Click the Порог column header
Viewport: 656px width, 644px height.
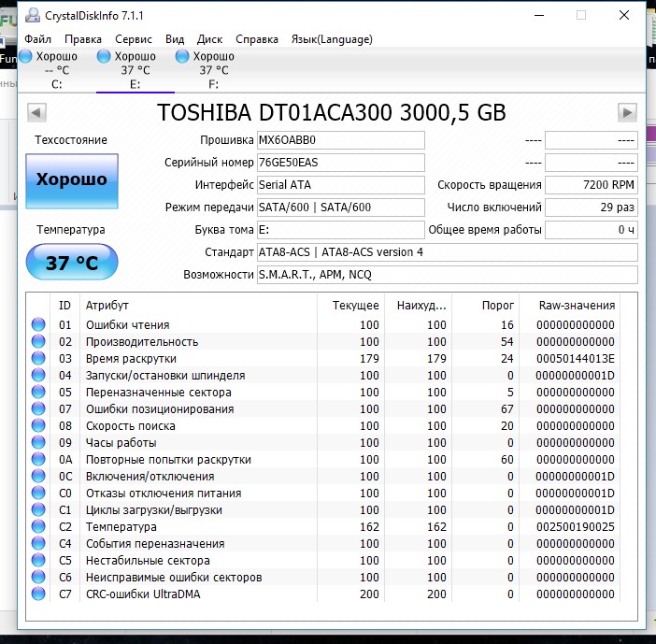pos(485,306)
